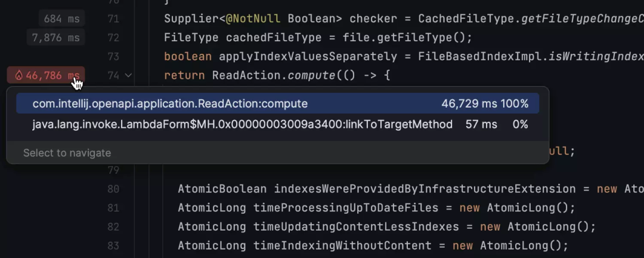This screenshot has width=644, height=258.
Task: Click line number 71 in the gutter
Action: coord(113,19)
